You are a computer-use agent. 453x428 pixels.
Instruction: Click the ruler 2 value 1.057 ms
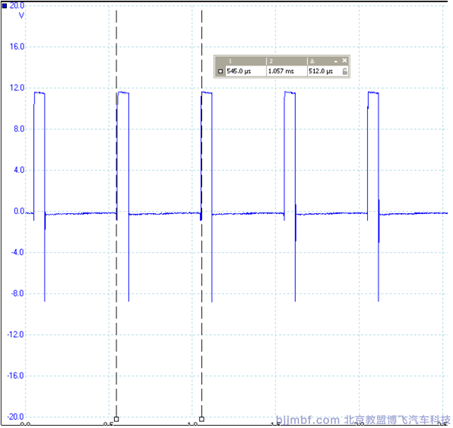tap(281, 71)
